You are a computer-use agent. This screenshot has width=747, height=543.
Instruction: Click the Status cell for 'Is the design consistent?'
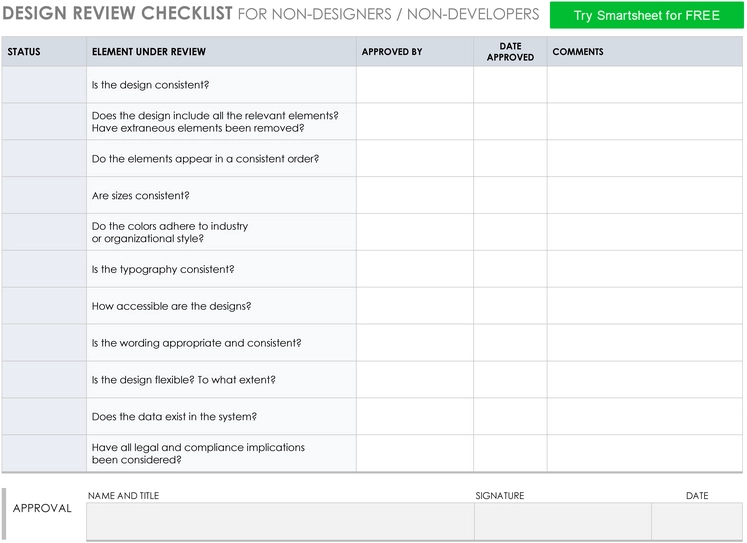[44, 85]
